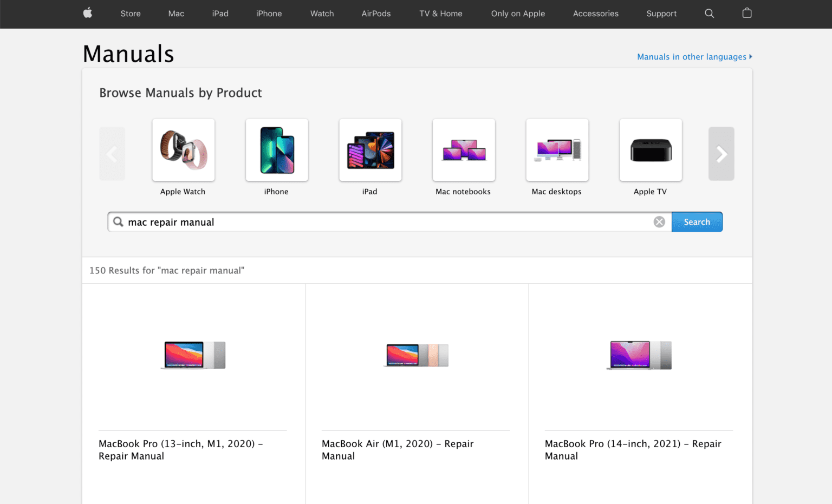Open the shopping bag icon
Viewport: 832px width, 504px height.
coord(746,13)
